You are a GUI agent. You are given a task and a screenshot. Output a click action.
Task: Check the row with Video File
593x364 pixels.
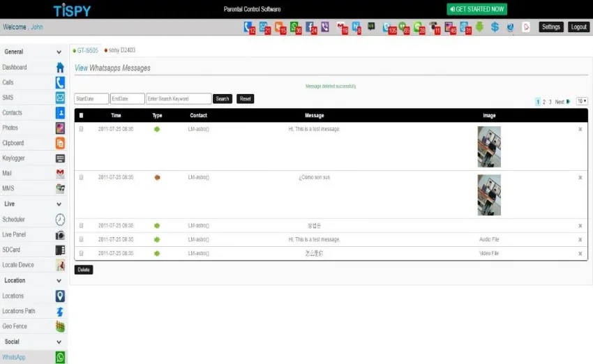82,253
